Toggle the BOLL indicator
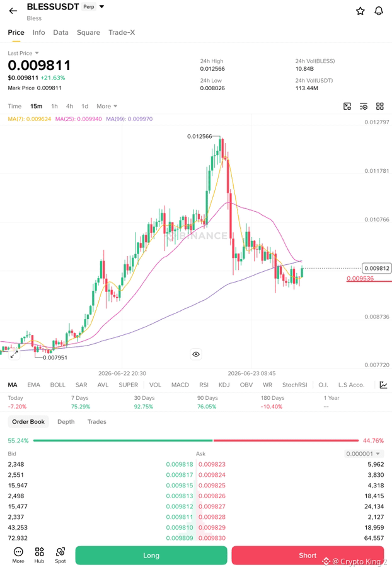Viewport: 392px width, 572px height. tap(57, 385)
